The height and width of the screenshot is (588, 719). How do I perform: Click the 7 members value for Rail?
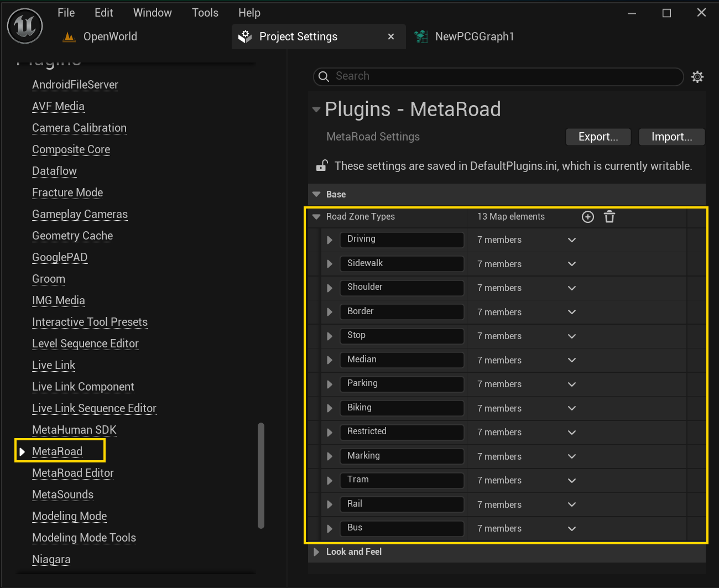pyautogui.click(x=499, y=504)
